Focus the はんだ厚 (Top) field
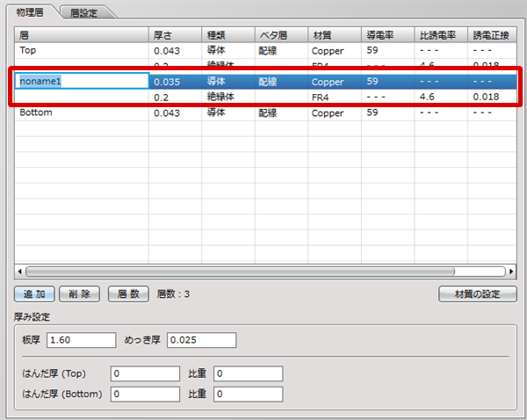This screenshot has width=527, height=420. tap(146, 374)
